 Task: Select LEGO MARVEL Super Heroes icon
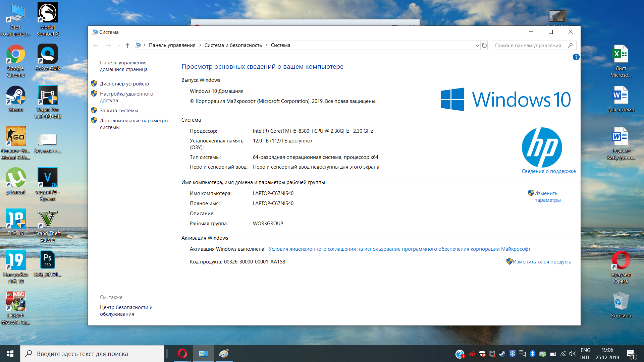(x=15, y=308)
